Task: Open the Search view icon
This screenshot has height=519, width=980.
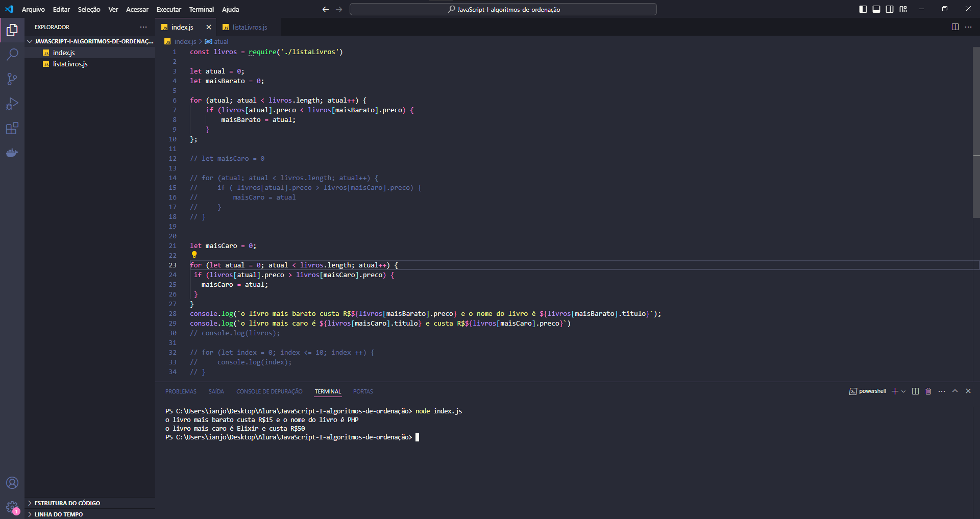Action: coord(12,54)
